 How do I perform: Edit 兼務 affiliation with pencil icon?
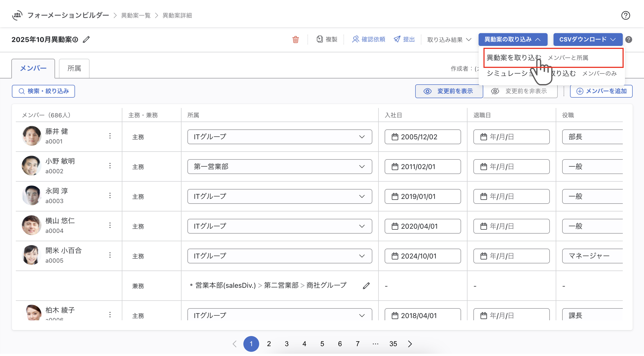click(366, 286)
